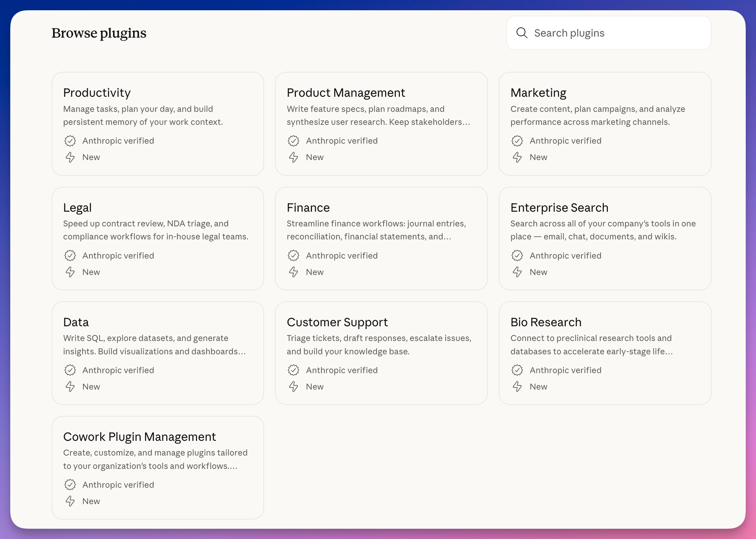This screenshot has height=539, width=756.
Task: Open the Enterprise Search plugin heading
Action: coord(559,208)
